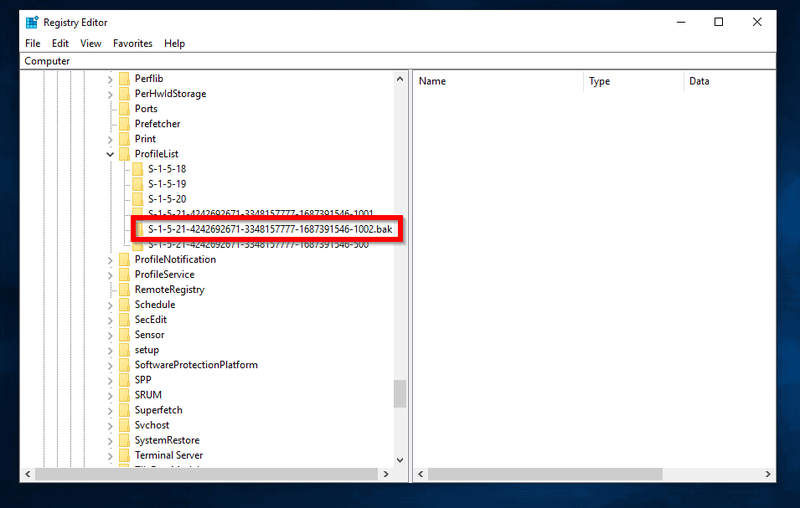Select the SPP folder icon
The width and height of the screenshot is (800, 508).
(124, 380)
